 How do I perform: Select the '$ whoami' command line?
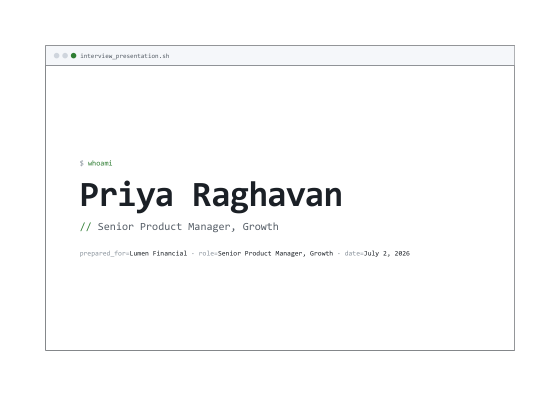(96, 163)
